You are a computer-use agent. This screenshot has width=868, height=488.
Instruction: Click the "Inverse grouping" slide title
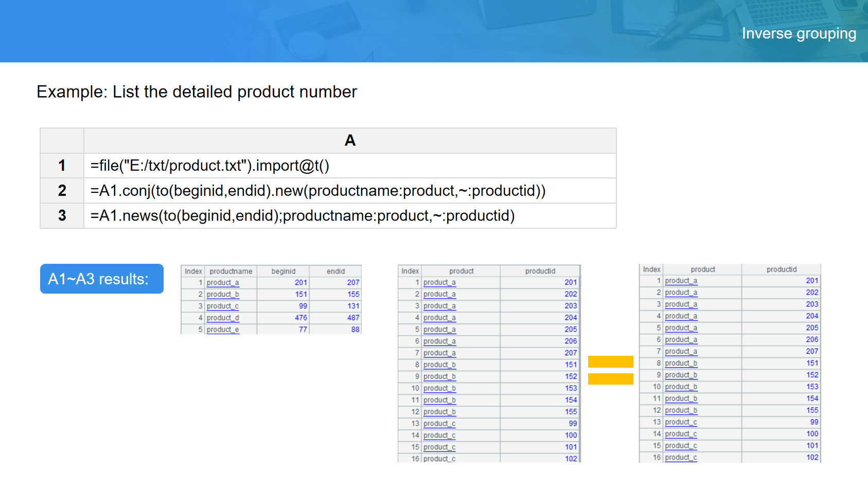click(x=799, y=33)
